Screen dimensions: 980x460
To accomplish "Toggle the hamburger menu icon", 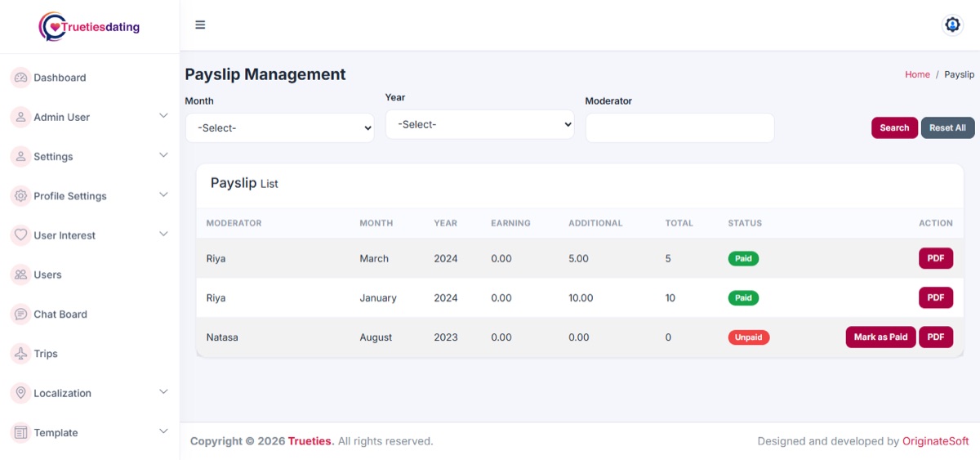I will (x=200, y=25).
